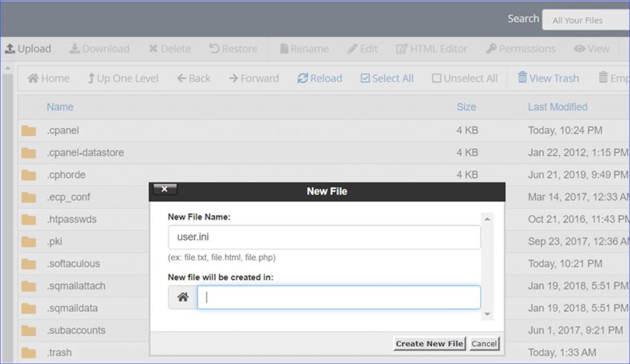This screenshot has width=630, height=364.
Task: Sort files by the Last Modified column
Action: [x=557, y=106]
